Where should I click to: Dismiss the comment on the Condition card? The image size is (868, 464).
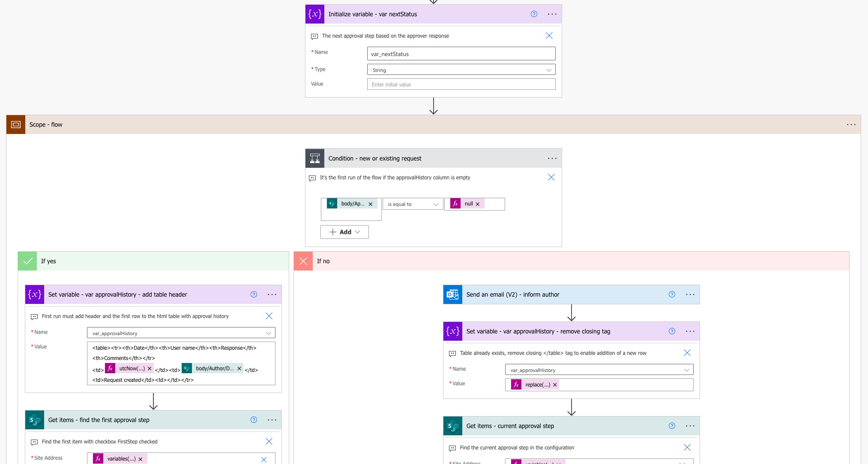[x=551, y=177]
